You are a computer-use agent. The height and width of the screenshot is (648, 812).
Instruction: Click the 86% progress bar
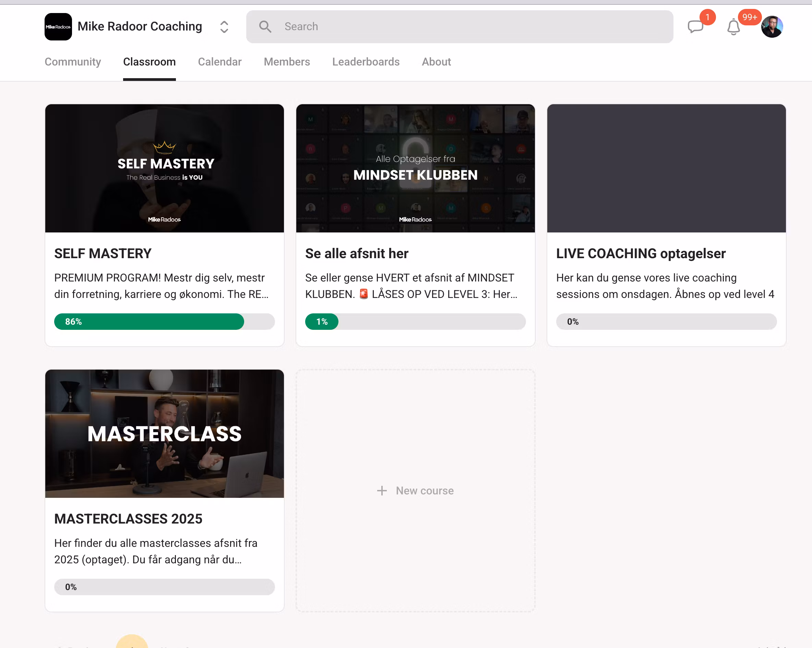tap(164, 322)
